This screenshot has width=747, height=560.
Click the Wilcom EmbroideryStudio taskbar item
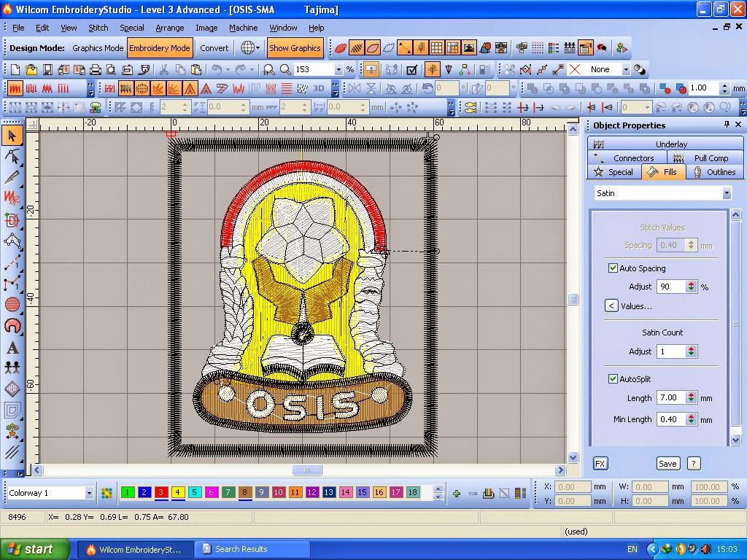(135, 548)
